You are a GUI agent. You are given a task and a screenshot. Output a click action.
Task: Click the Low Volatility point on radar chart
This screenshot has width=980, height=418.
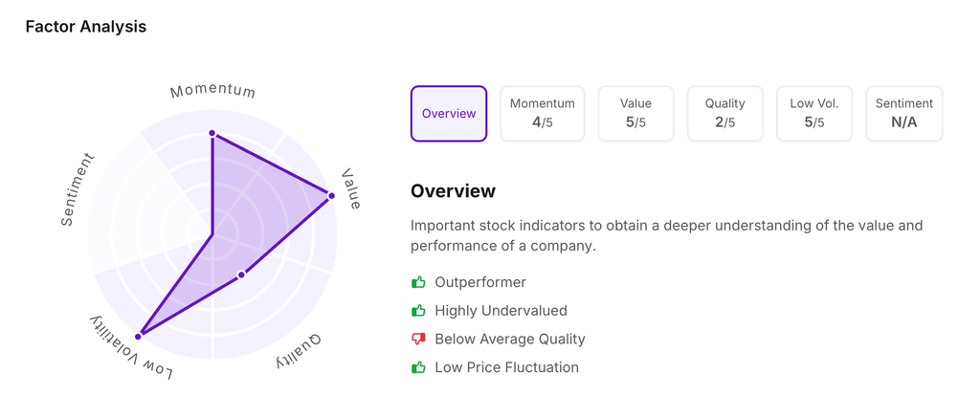(x=139, y=336)
